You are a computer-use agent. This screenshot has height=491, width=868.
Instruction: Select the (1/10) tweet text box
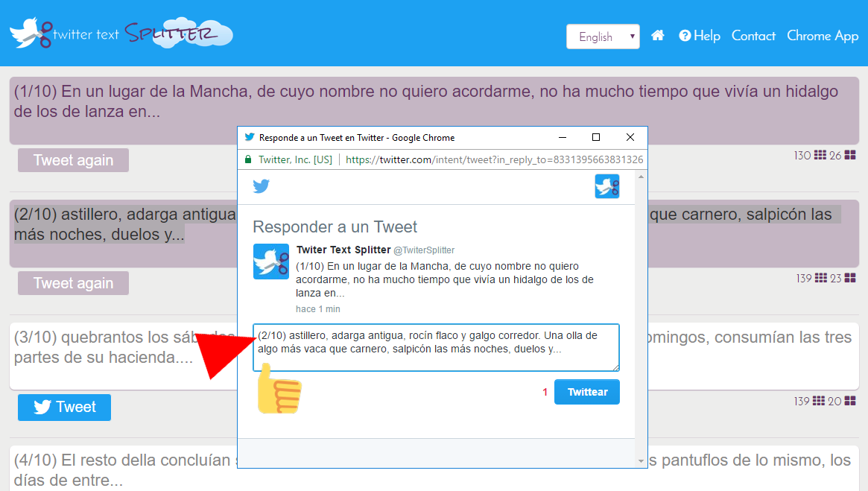(x=434, y=110)
